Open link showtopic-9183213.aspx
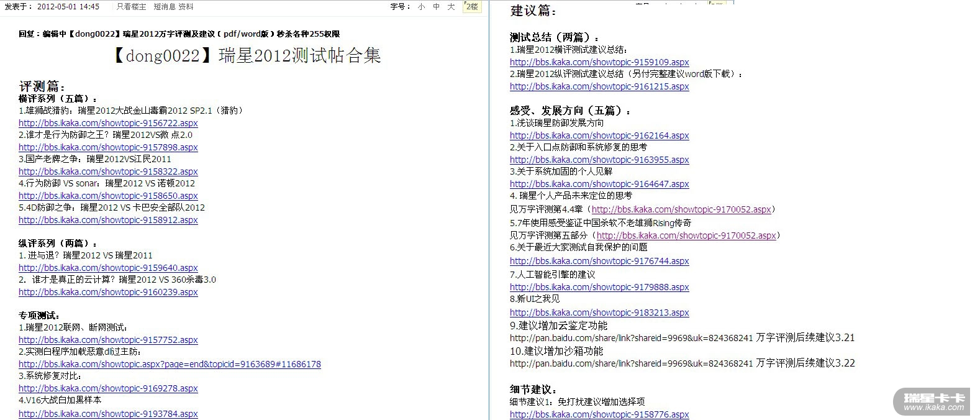The height and width of the screenshot is (420, 980). pos(599,313)
